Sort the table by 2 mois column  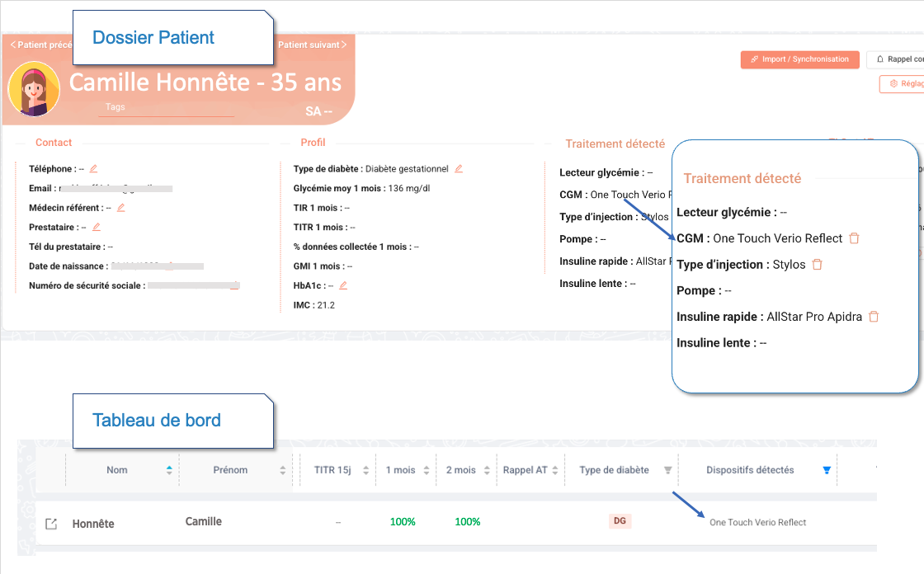(x=487, y=470)
